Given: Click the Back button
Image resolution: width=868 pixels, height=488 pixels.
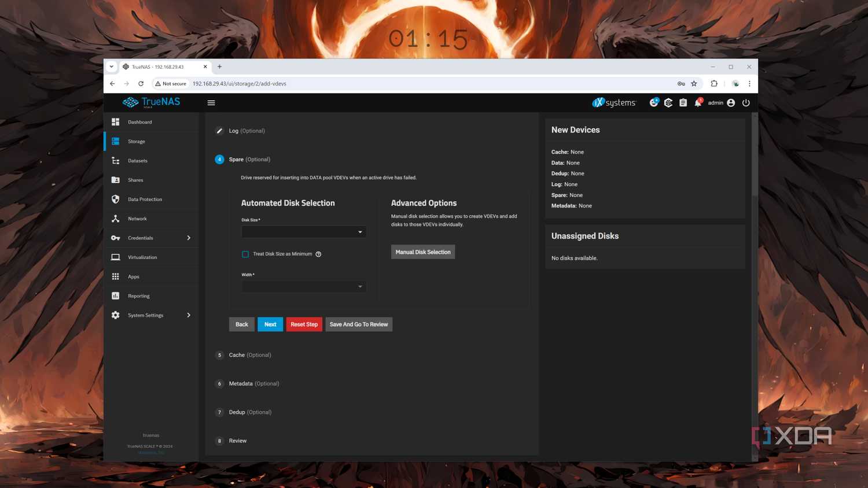Looking at the screenshot, I should coord(242,324).
